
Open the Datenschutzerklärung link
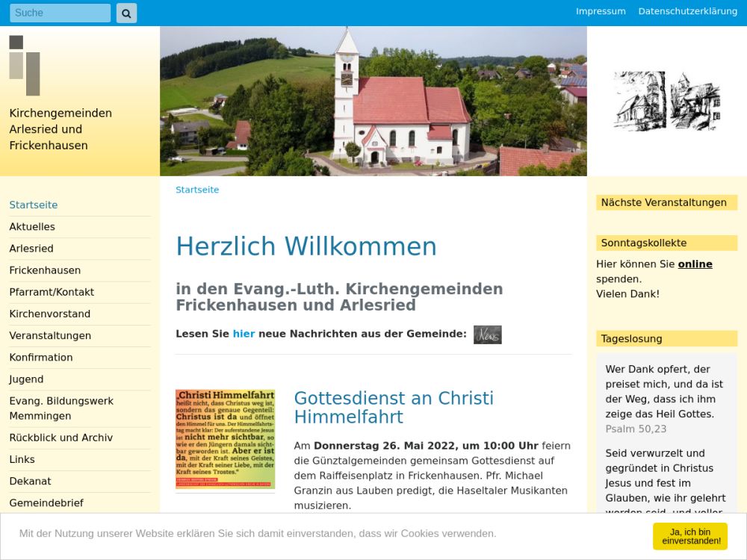tap(687, 11)
